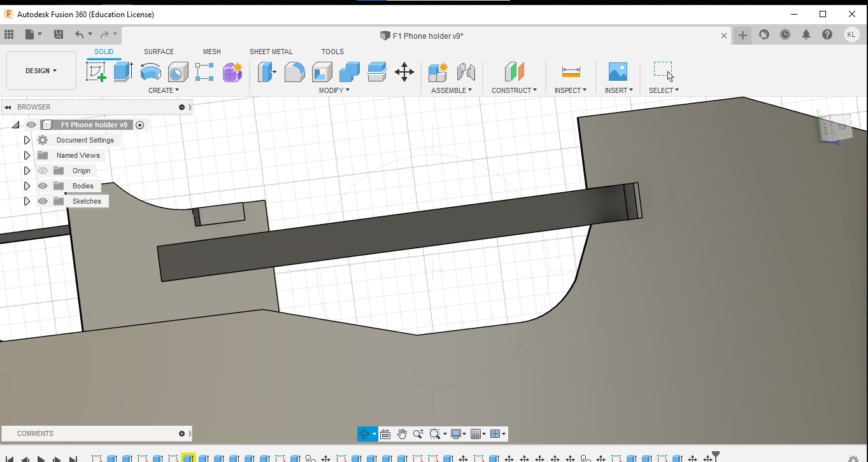868x462 pixels.
Task: Open the SHEET METAL tab
Action: click(271, 52)
